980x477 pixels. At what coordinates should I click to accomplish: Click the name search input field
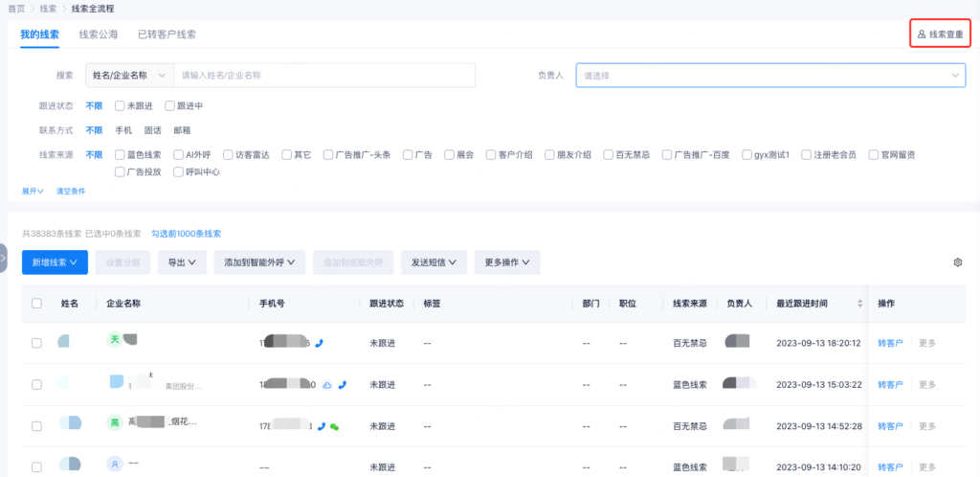[x=325, y=75]
